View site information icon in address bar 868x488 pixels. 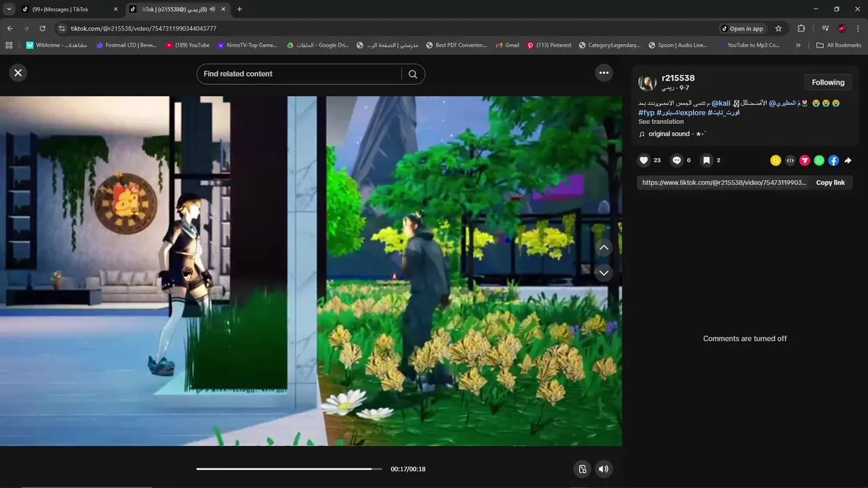(x=62, y=28)
